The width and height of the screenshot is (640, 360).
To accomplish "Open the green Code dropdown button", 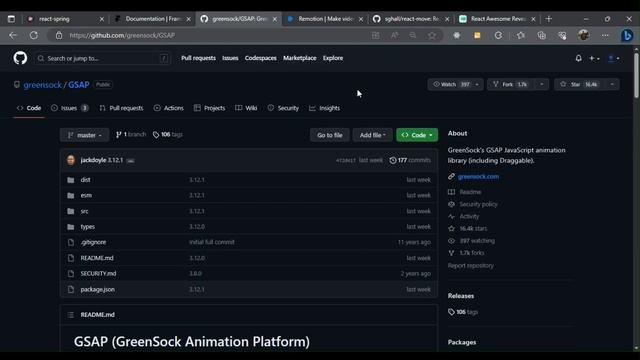I will point(417,135).
